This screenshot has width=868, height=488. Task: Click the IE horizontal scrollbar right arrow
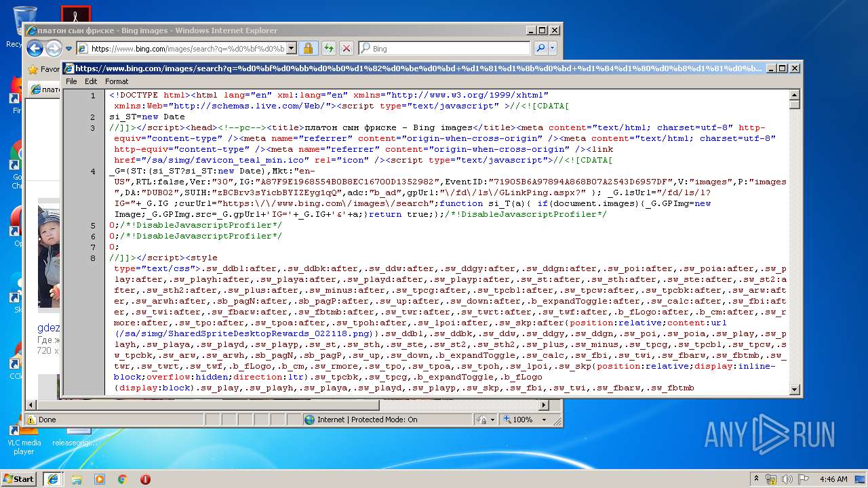click(x=543, y=405)
